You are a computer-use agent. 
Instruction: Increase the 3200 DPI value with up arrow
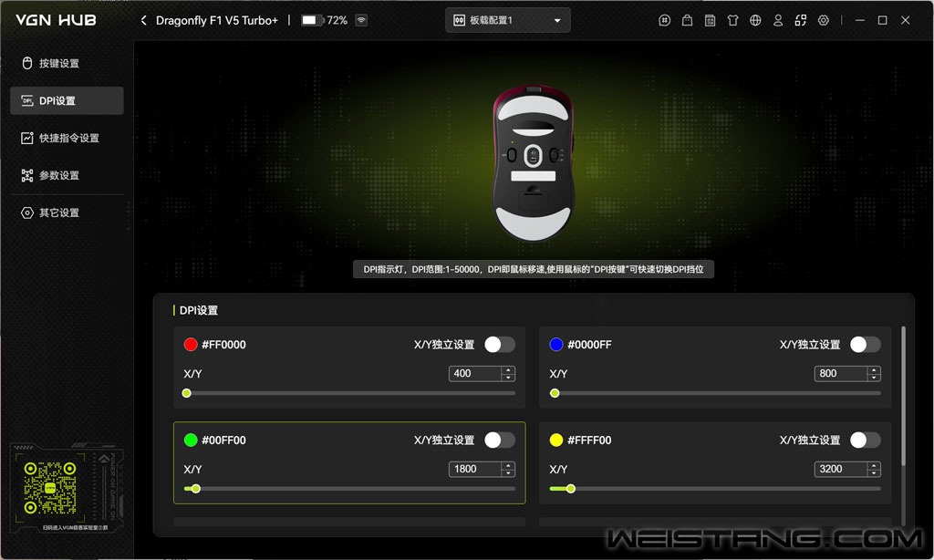pyautogui.click(x=874, y=465)
